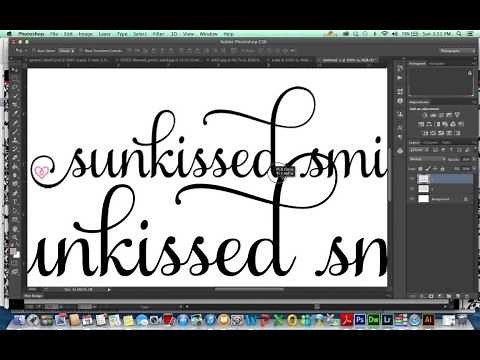
Task: Select the Move tool
Action: point(15,70)
